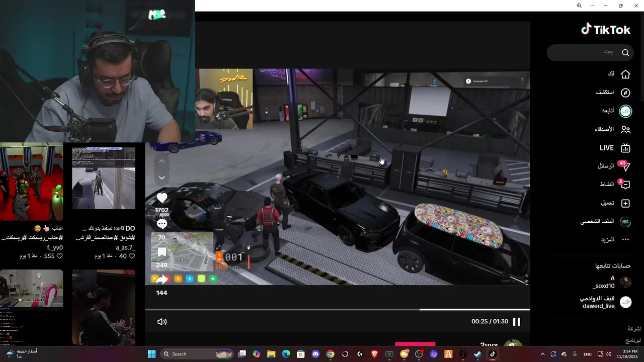
Task: Mute video using the speaker icon
Action: coord(162,322)
